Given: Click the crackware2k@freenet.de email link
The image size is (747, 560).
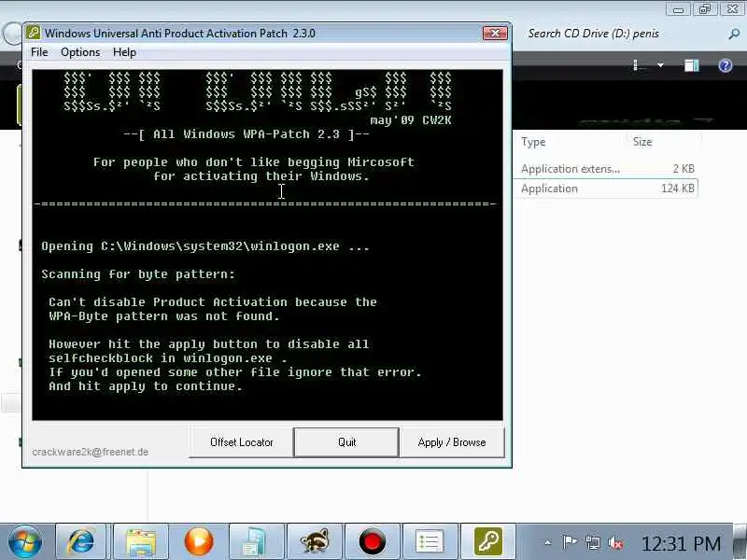Looking at the screenshot, I should 90,452.
